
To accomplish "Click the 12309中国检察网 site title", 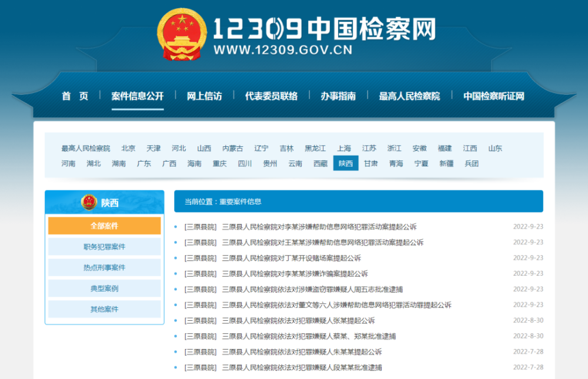I will (325, 28).
